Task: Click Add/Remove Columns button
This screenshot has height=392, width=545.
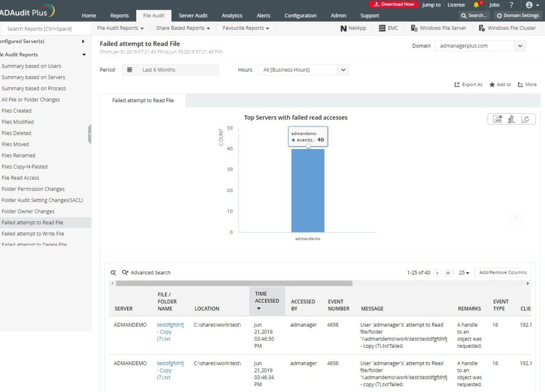Action: pyautogui.click(x=502, y=272)
